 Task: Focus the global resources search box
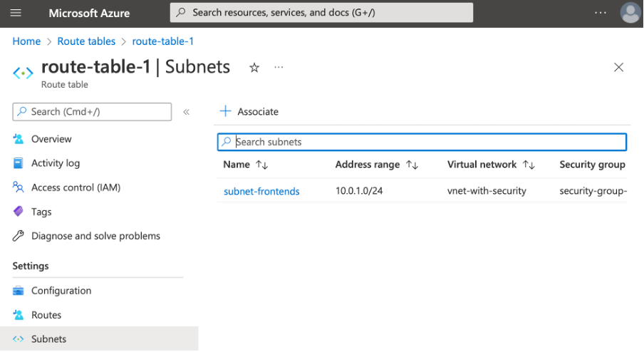point(321,12)
